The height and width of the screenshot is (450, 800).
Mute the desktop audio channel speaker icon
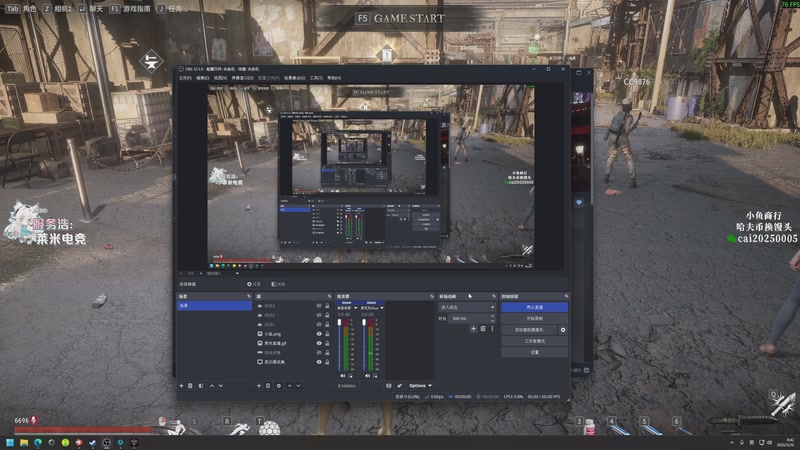click(x=343, y=376)
